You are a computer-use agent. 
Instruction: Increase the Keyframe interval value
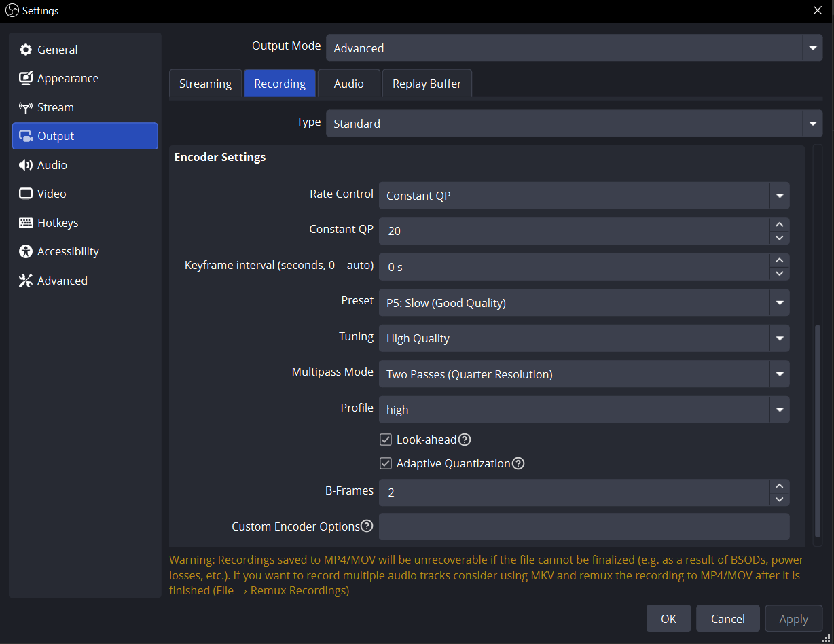click(780, 260)
